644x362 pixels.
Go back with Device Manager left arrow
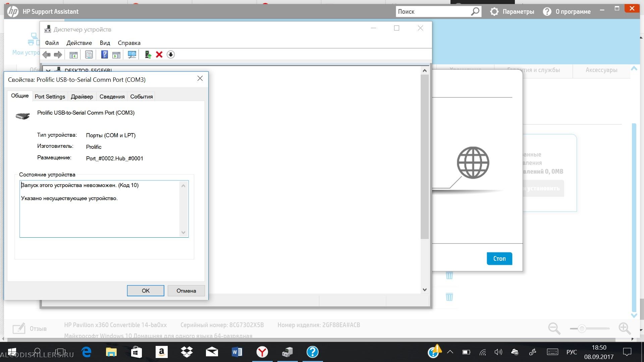coord(47,55)
